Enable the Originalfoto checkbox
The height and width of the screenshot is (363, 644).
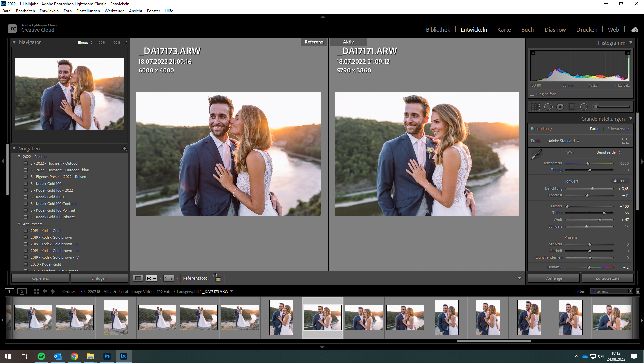pyautogui.click(x=532, y=94)
